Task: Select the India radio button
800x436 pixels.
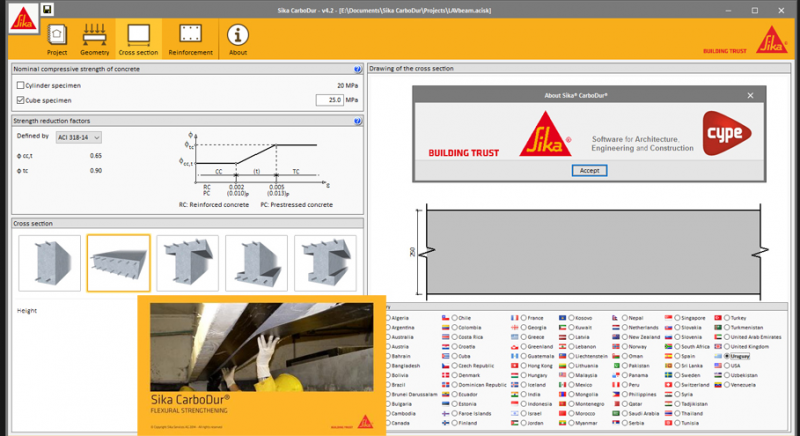Action: [523, 394]
